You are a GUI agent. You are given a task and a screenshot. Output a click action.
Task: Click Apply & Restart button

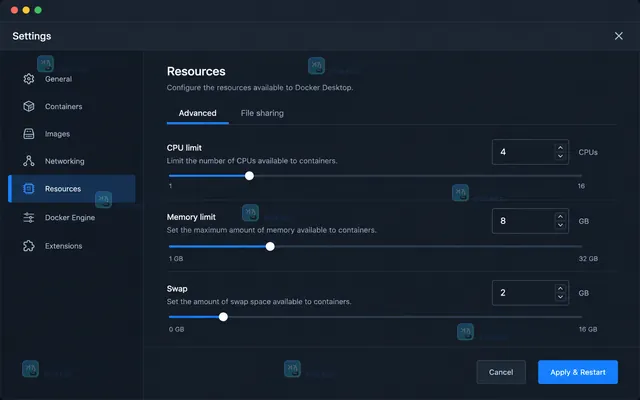pos(578,372)
